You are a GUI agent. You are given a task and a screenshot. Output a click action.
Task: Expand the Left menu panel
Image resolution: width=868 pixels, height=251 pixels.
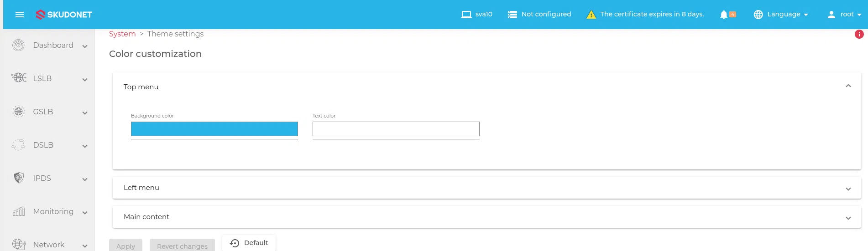[x=848, y=189]
